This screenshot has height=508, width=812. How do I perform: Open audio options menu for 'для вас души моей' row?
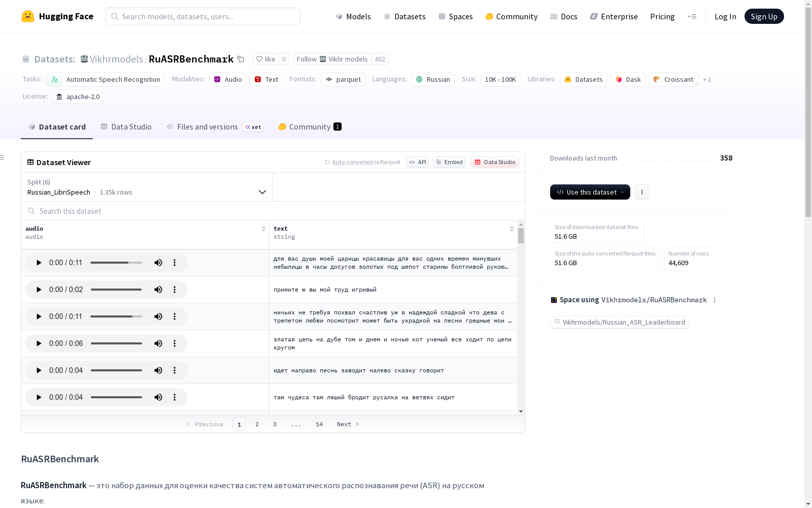point(175,263)
